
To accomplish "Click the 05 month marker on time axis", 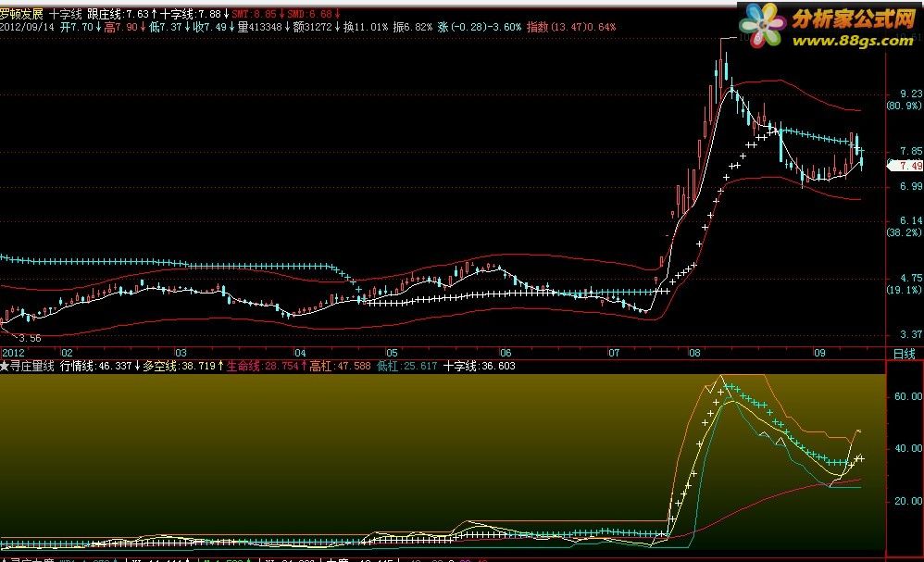I will pyautogui.click(x=392, y=353).
